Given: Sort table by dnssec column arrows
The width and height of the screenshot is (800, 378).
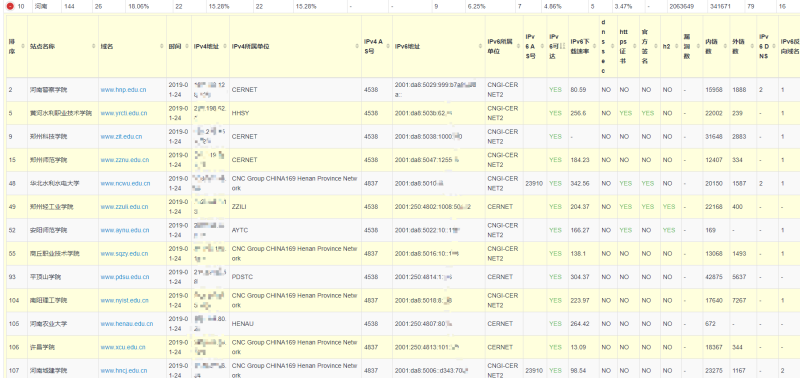Looking at the screenshot, I should (612, 46).
